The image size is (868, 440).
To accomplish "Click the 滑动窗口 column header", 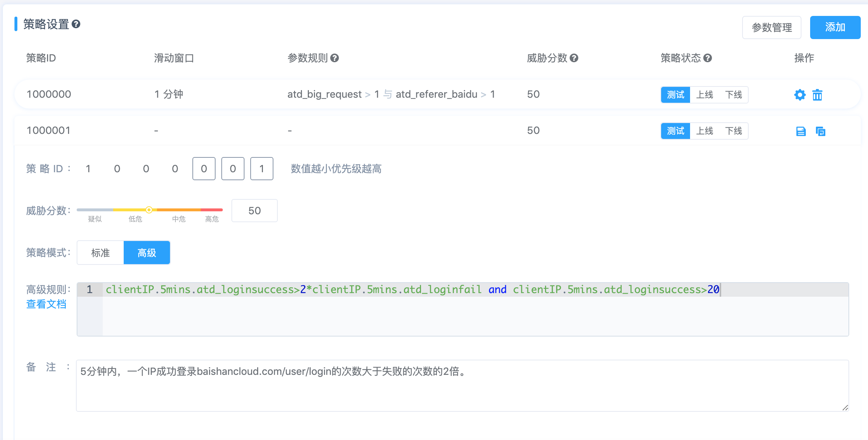I will [x=174, y=58].
